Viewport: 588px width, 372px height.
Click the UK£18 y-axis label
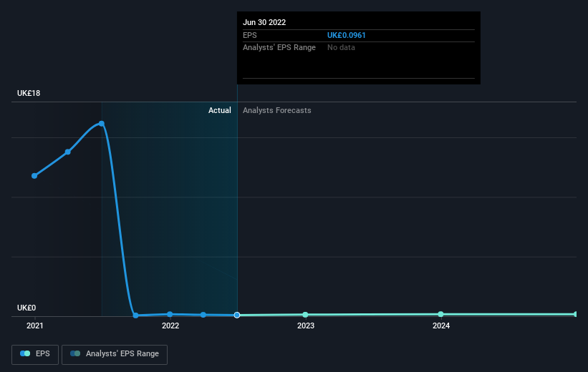[x=29, y=93]
